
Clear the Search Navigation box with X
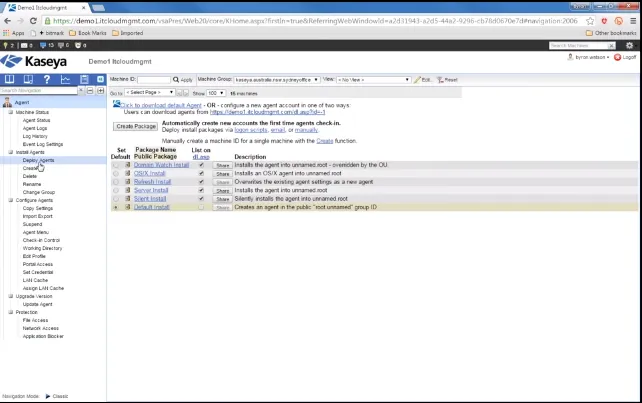pyautogui.click(x=81, y=91)
